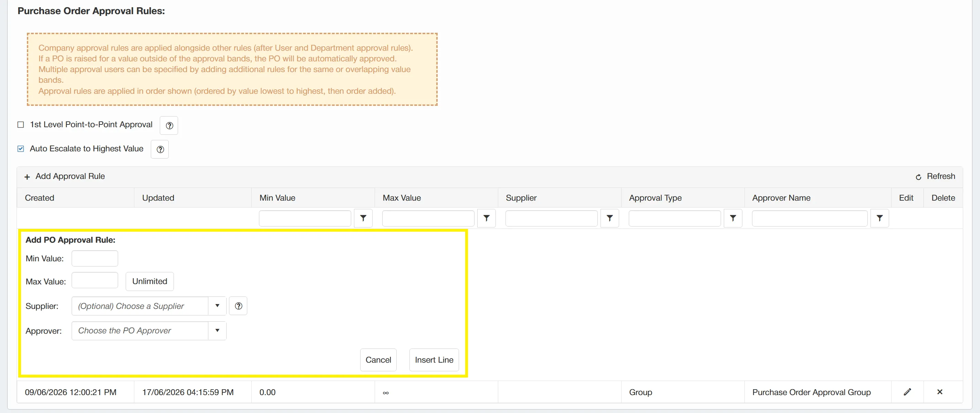
Task: Focus the Max Value field in form
Action: 95,280
